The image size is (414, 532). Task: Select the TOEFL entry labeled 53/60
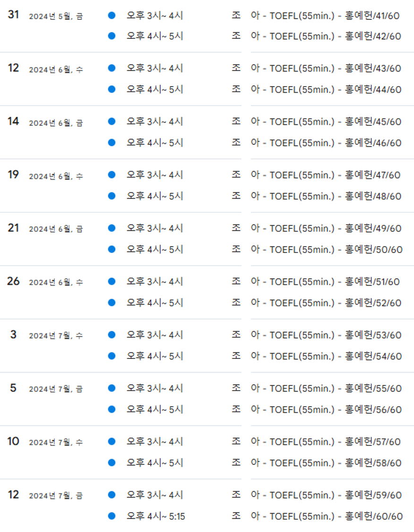click(x=316, y=335)
